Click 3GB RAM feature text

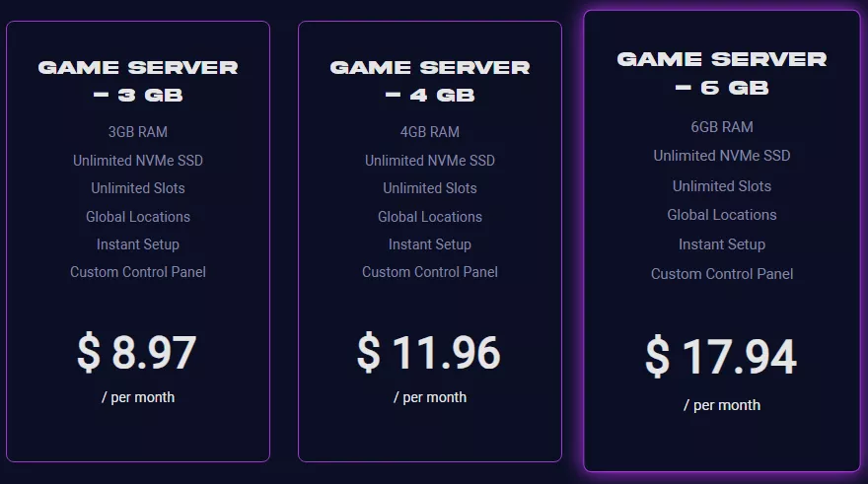coord(138,132)
